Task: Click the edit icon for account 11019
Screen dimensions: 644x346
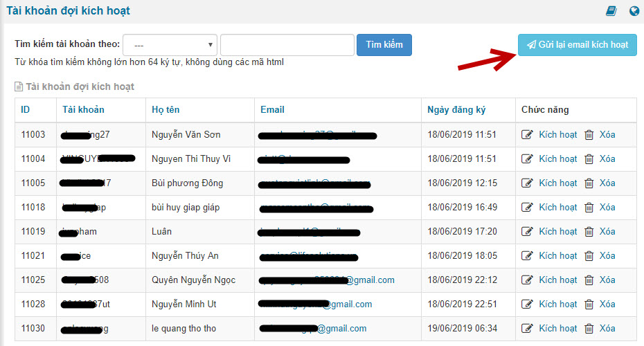Action: tap(527, 232)
